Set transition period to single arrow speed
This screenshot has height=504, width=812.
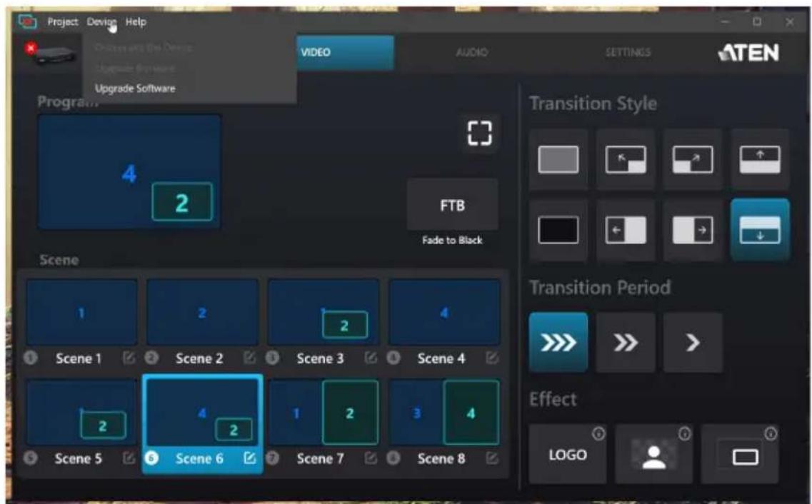(692, 342)
